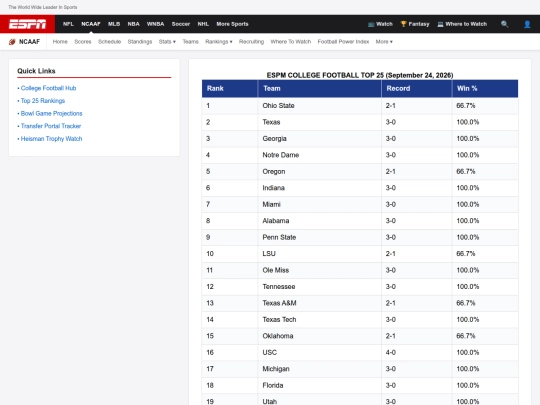The width and height of the screenshot is (540, 405).
Task: Click the table title dated September 24
Action: tap(360, 75)
